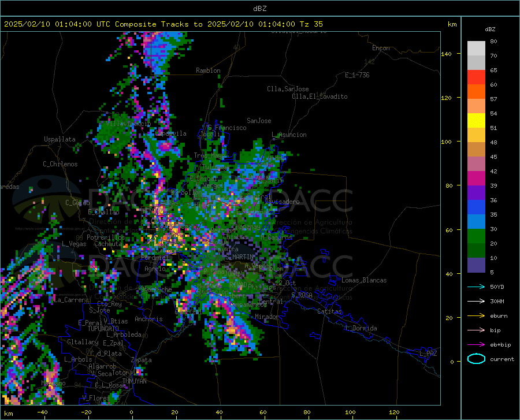The width and height of the screenshot is (520, 420).
Task: Click the white 30HM arrow legend icon
Action: click(x=476, y=302)
